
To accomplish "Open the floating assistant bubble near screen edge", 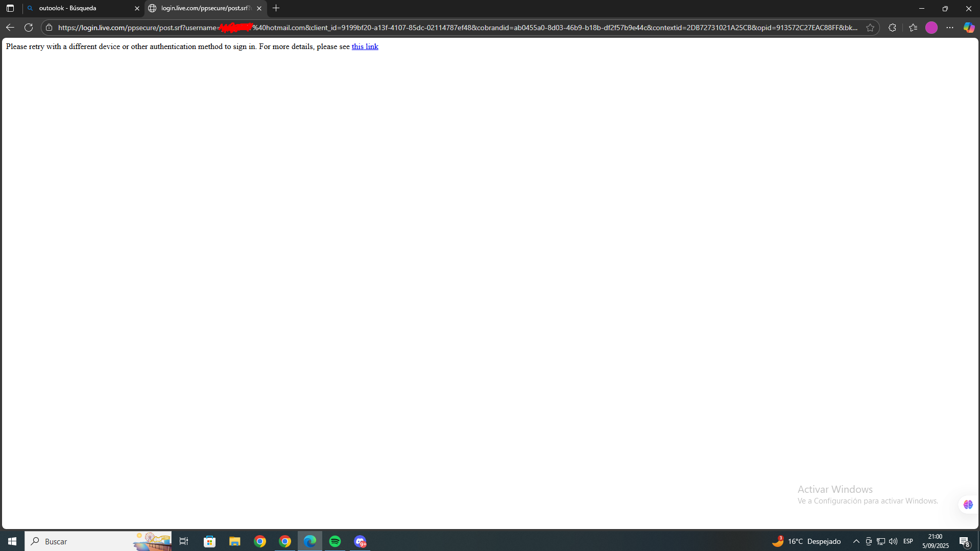I will tap(967, 504).
